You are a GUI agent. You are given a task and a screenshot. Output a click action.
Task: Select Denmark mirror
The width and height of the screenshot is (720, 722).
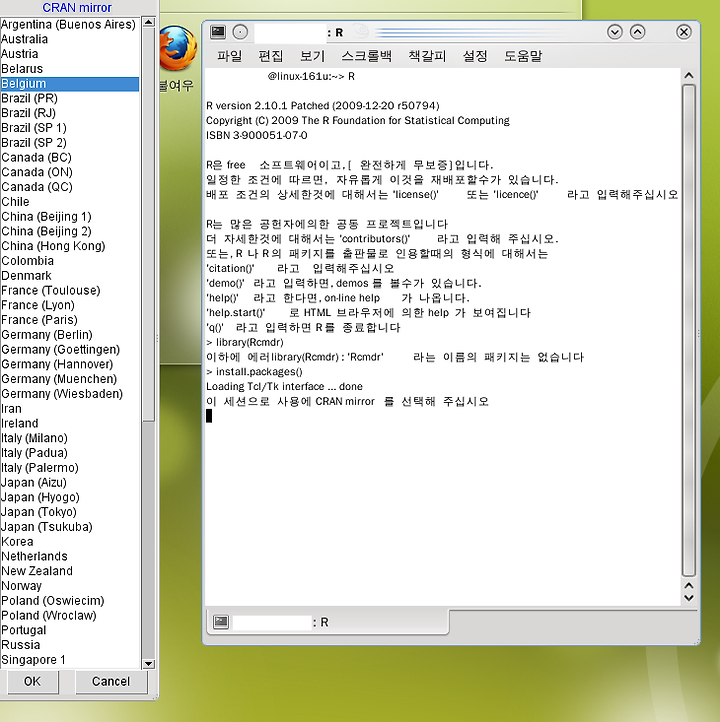tap(70, 276)
